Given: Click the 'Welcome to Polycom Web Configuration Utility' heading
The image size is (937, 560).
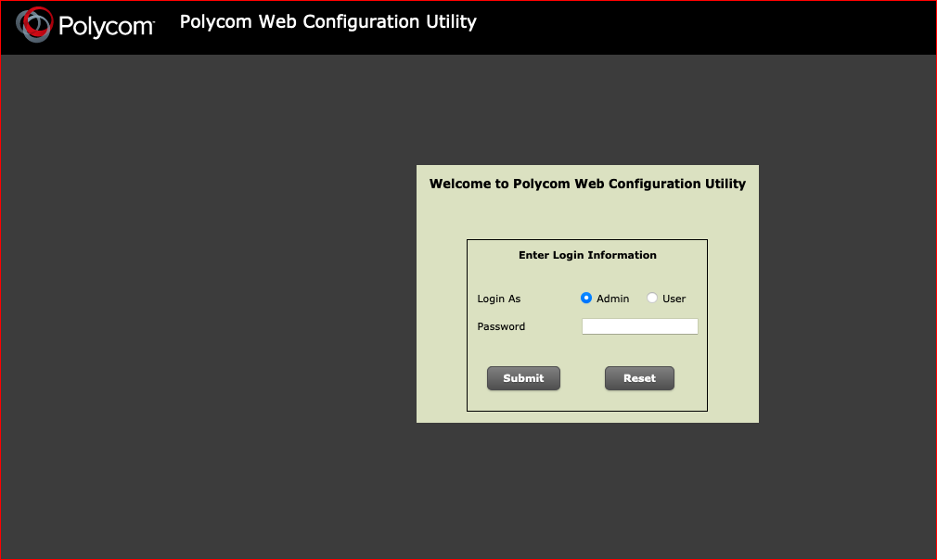Looking at the screenshot, I should point(587,184).
